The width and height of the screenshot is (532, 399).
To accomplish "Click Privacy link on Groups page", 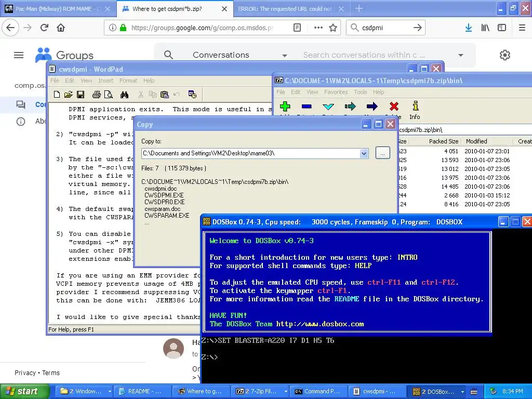I will pyautogui.click(x=25, y=373).
